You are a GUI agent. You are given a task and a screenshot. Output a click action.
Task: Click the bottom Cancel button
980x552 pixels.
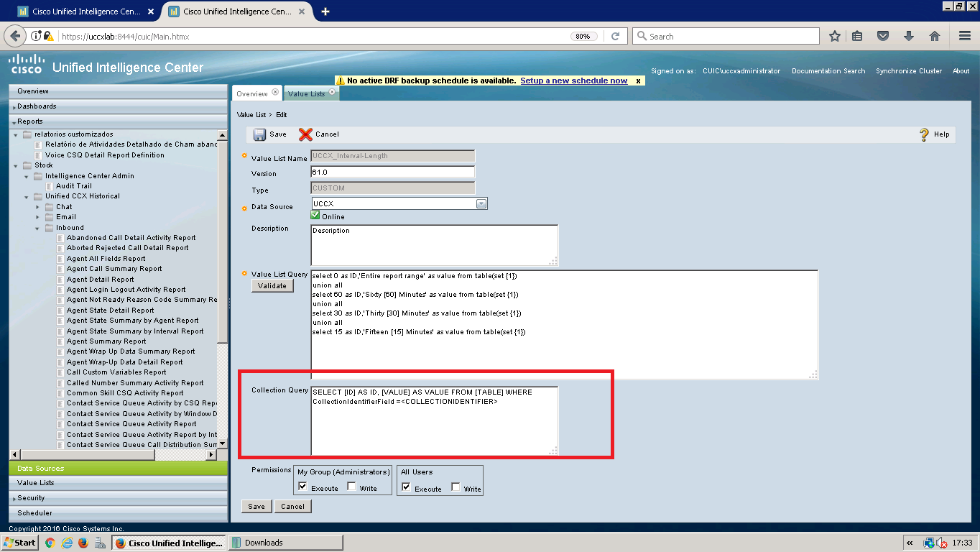[292, 506]
